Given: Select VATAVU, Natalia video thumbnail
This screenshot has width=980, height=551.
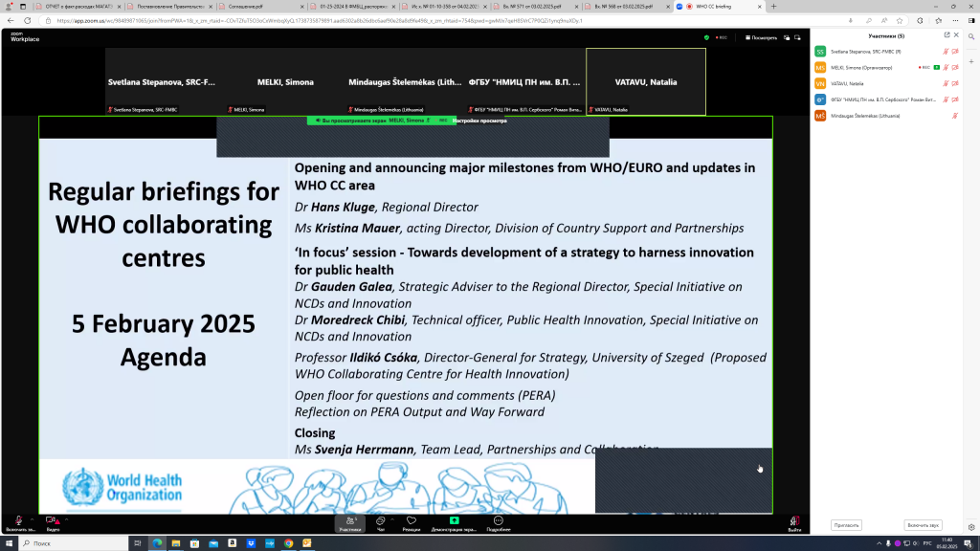Looking at the screenshot, I should tap(646, 82).
